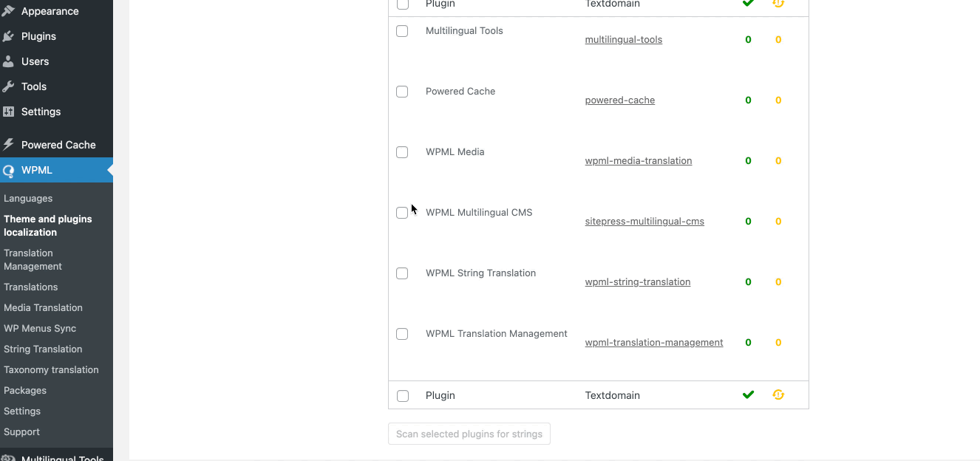
Task: Click the Tools wrench icon
Action: (x=8, y=86)
